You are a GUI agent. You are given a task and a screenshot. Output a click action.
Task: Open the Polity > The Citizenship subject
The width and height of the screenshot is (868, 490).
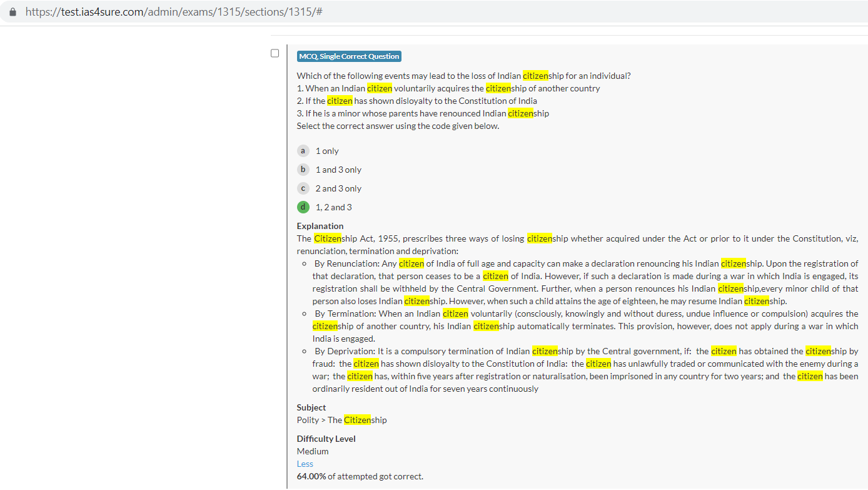pyautogui.click(x=341, y=420)
